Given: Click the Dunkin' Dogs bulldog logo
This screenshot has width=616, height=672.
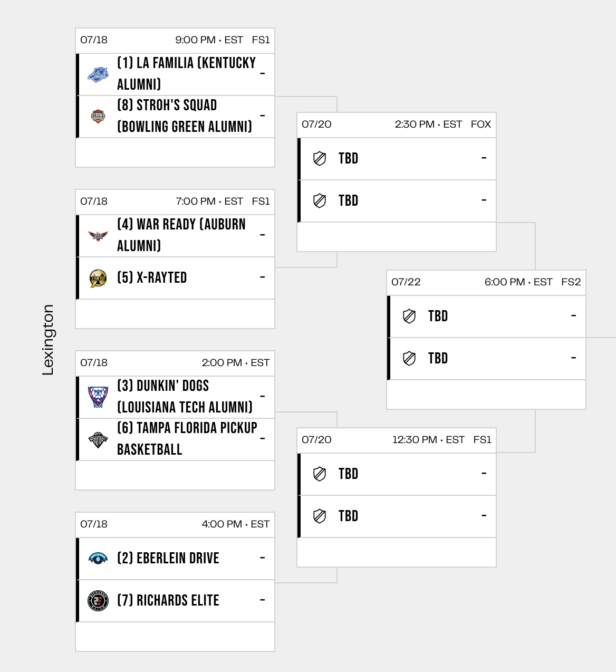Looking at the screenshot, I should 98,397.
